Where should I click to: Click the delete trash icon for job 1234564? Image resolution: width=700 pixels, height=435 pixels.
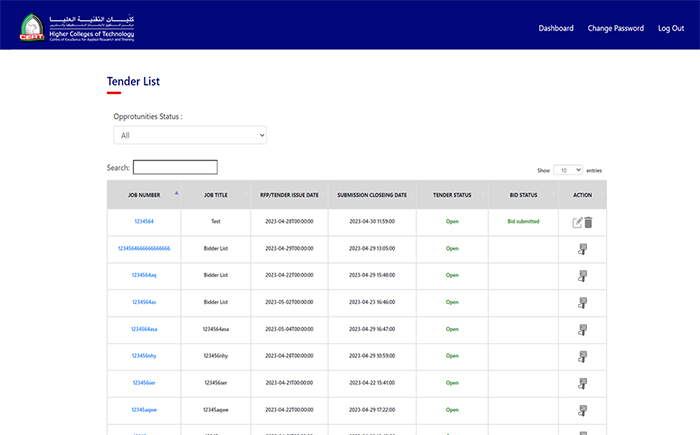(x=588, y=222)
